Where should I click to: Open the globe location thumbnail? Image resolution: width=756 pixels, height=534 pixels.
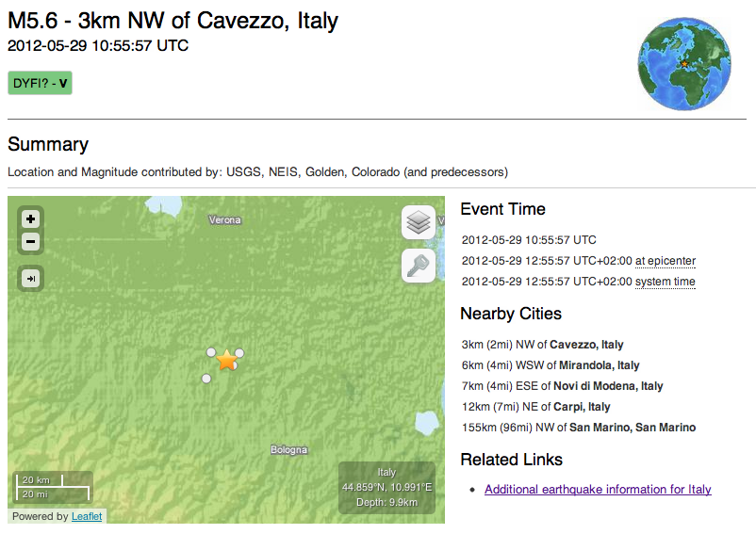pos(684,63)
